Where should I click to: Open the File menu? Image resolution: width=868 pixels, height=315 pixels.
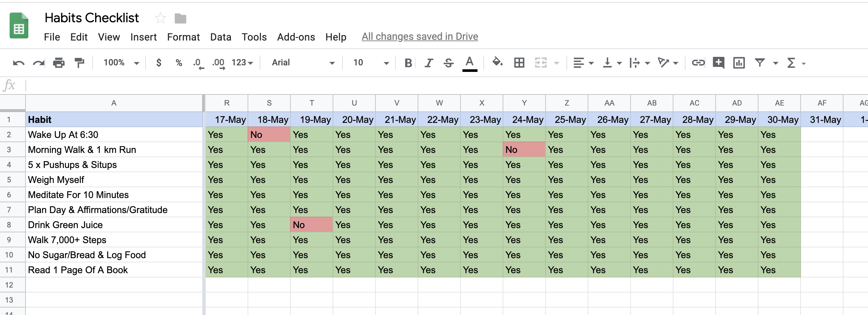coord(52,37)
